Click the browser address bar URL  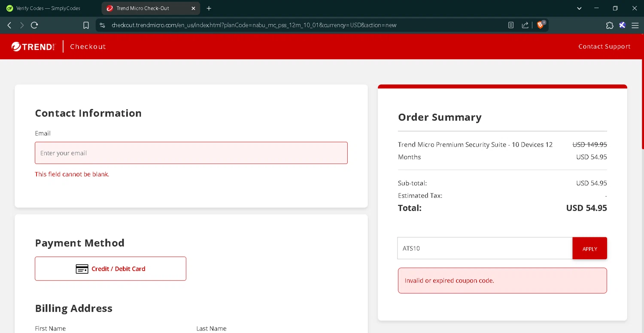click(254, 25)
